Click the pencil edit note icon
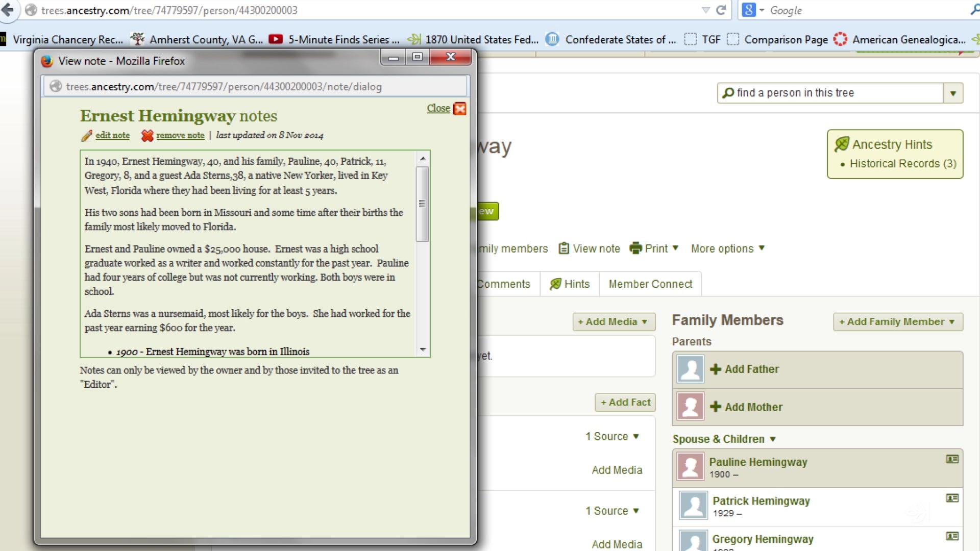The image size is (980, 551). 87,136
